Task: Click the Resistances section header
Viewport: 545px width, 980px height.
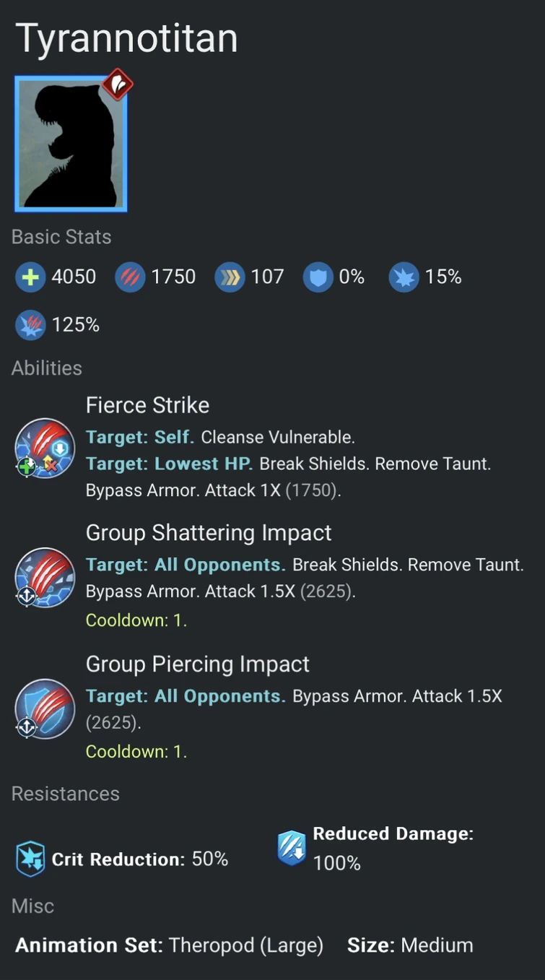Action: pos(66,794)
